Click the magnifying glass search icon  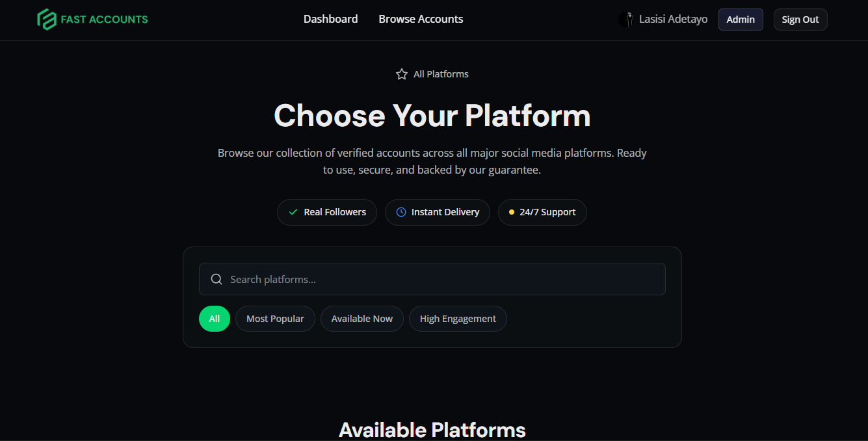[x=217, y=279]
